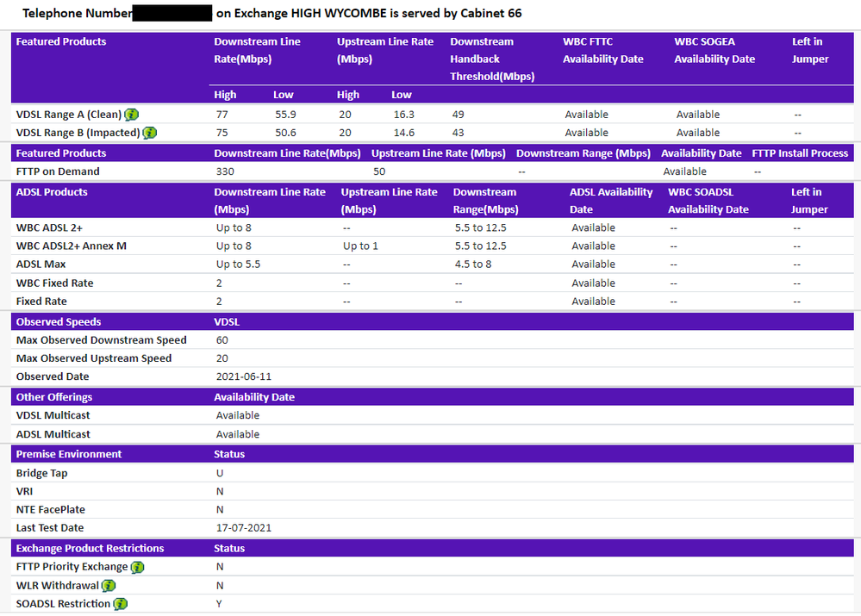Click the Last Test Date value 17-07-2021

pyautogui.click(x=244, y=528)
